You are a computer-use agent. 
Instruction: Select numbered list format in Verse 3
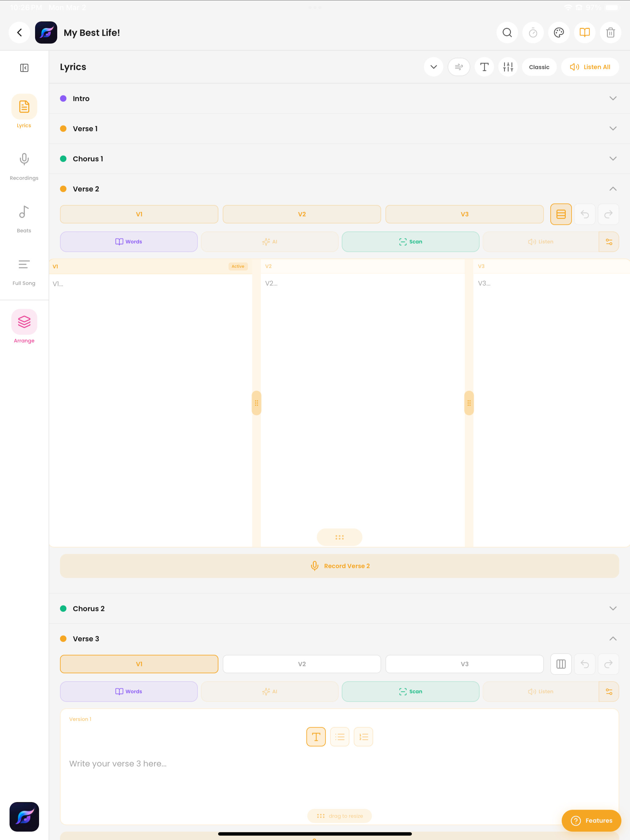click(x=363, y=737)
